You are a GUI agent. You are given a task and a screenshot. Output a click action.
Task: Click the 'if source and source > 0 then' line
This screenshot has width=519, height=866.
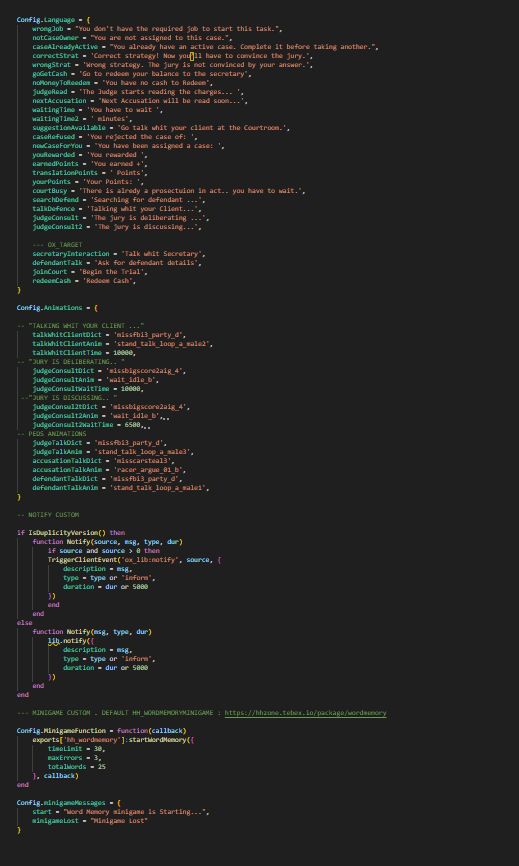pyautogui.click(x=104, y=551)
